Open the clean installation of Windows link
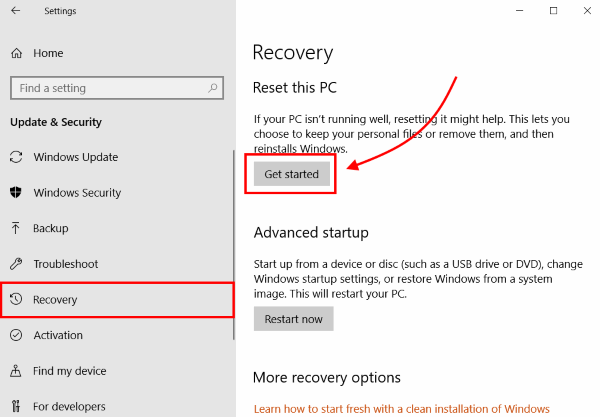Screen dimensions: 600x417 pos(401,408)
